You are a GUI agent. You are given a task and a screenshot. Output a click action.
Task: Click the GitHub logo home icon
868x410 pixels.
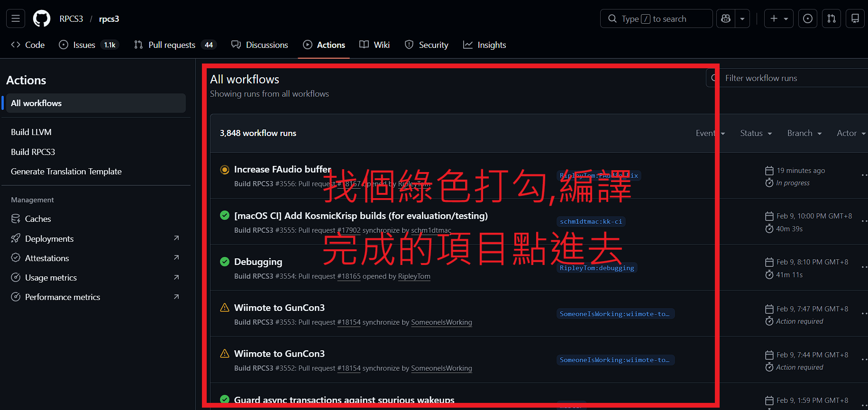42,18
